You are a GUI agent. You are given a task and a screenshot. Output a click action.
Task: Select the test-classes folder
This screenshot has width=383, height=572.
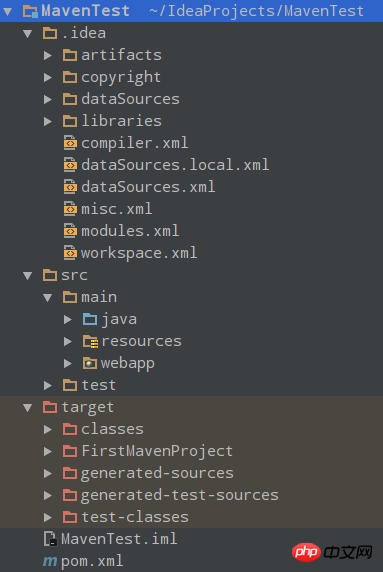(135, 517)
